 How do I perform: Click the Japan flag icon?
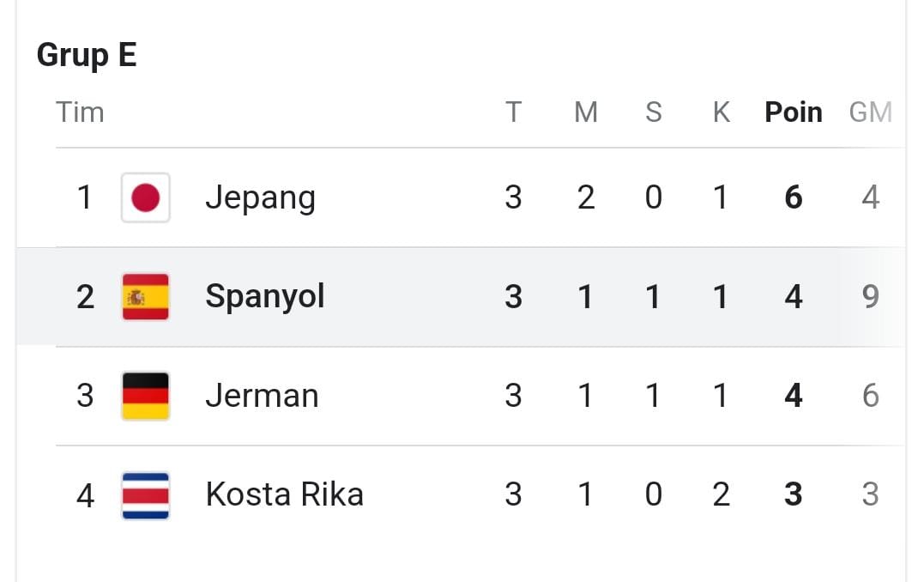pos(145,197)
